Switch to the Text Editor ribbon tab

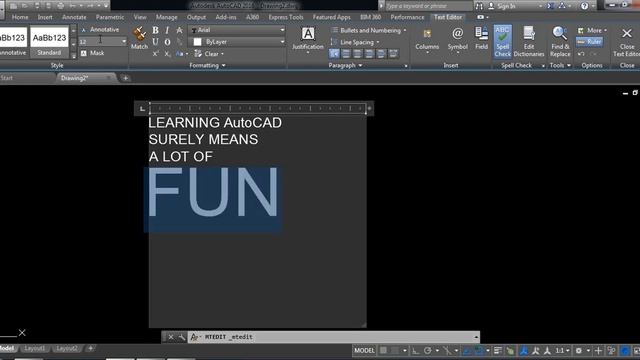tap(448, 17)
